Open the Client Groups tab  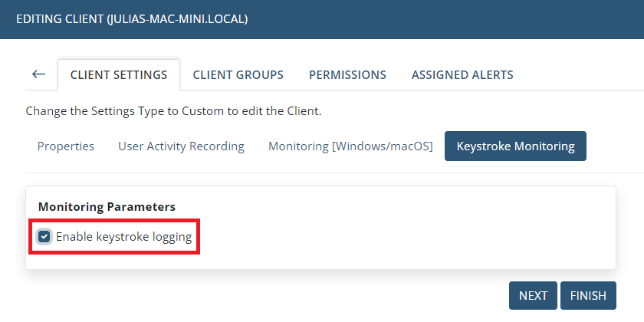238,75
